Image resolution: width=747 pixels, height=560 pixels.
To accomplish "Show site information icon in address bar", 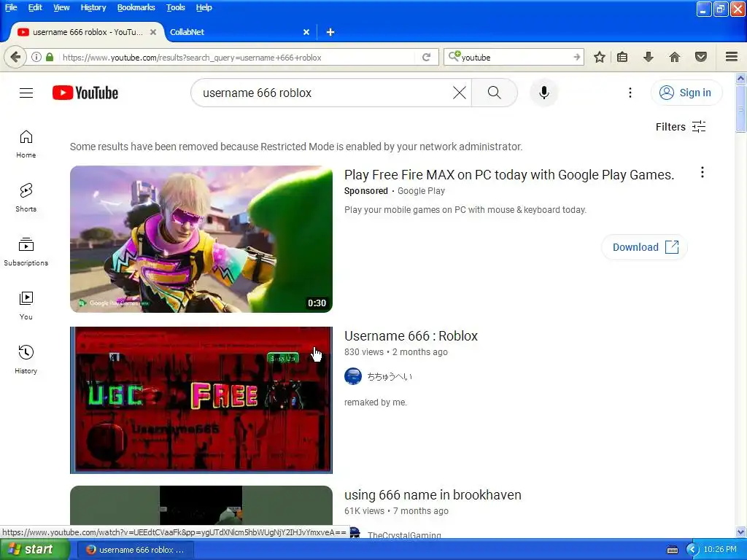I will (x=36, y=57).
